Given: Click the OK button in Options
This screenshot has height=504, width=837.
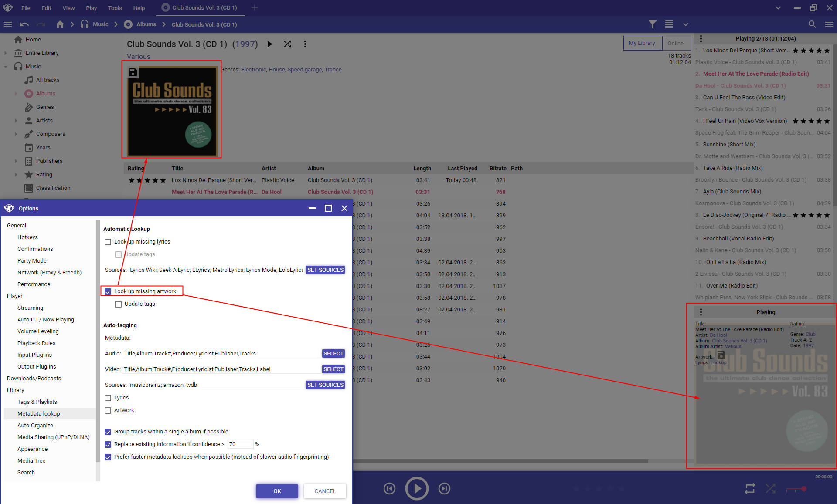Looking at the screenshot, I should [x=277, y=491].
